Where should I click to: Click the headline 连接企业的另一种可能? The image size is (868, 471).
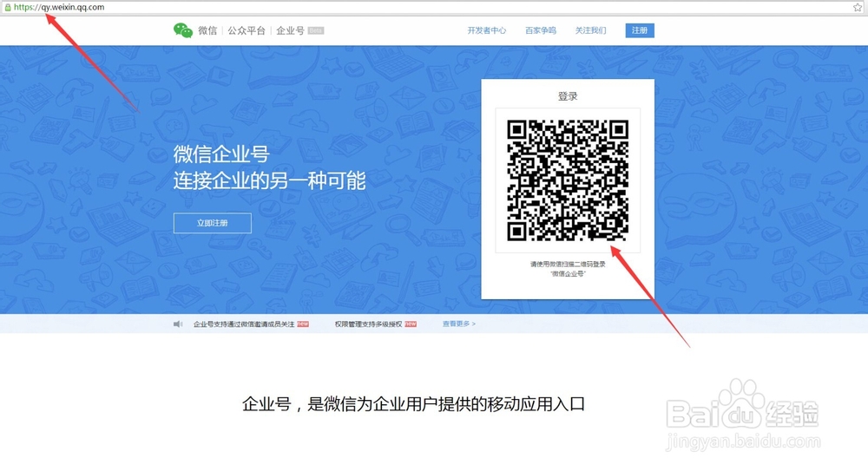[269, 180]
